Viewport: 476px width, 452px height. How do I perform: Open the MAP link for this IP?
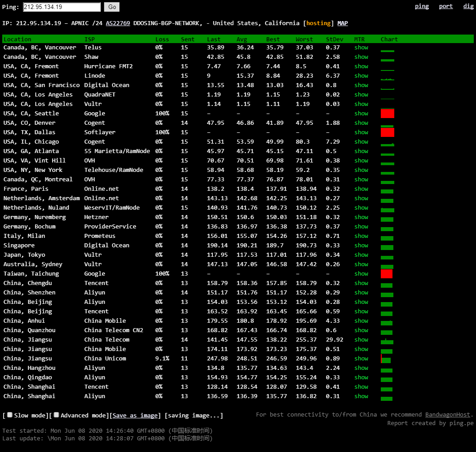(x=343, y=23)
